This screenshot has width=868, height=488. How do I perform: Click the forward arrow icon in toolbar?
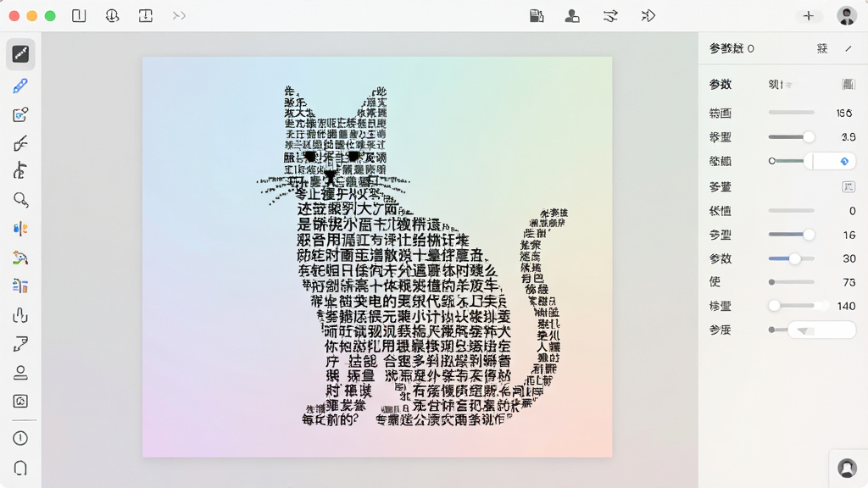[x=648, y=15]
